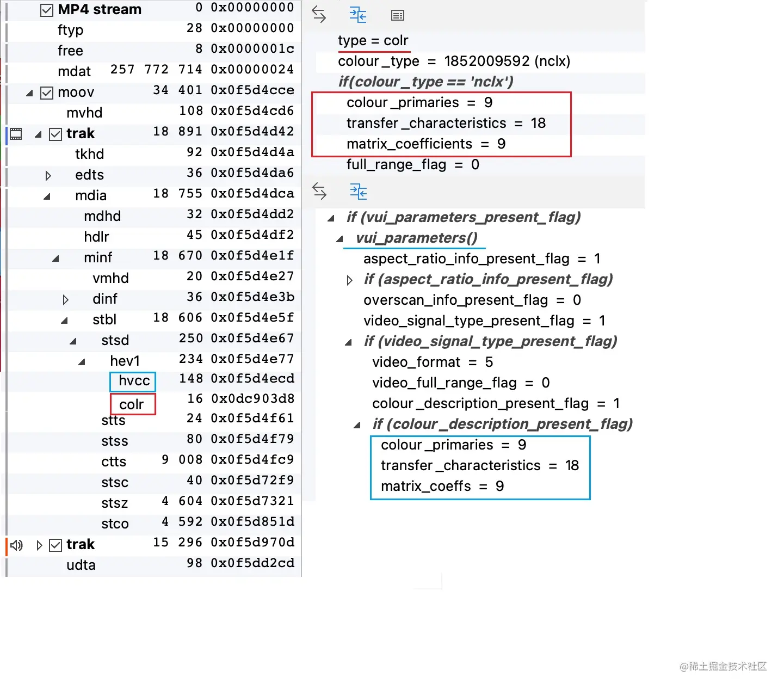Collapse the stbl box
Image resolution: width=784 pixels, height=689 pixels.
point(64,321)
